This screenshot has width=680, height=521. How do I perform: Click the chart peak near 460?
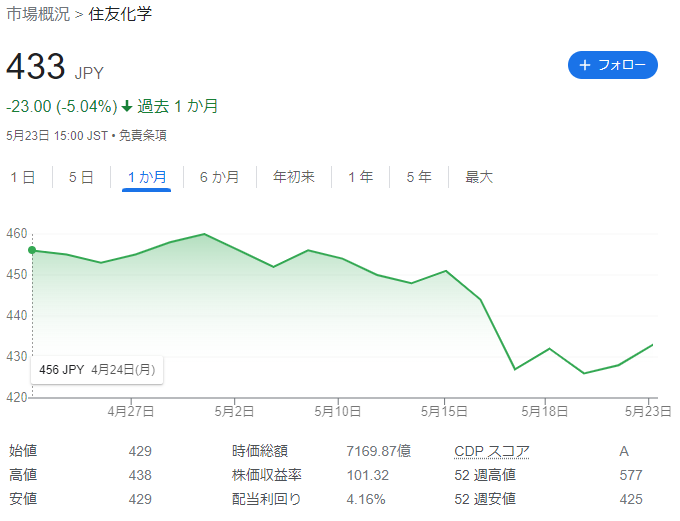point(204,234)
